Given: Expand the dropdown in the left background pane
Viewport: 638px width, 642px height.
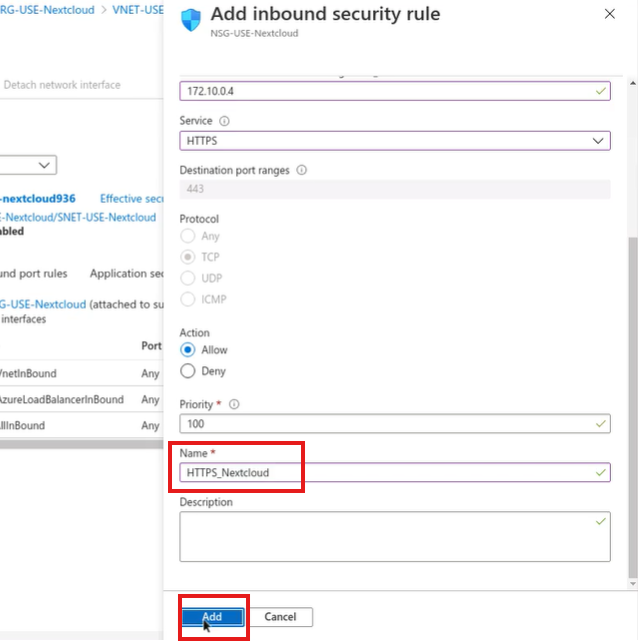Looking at the screenshot, I should [x=28, y=165].
